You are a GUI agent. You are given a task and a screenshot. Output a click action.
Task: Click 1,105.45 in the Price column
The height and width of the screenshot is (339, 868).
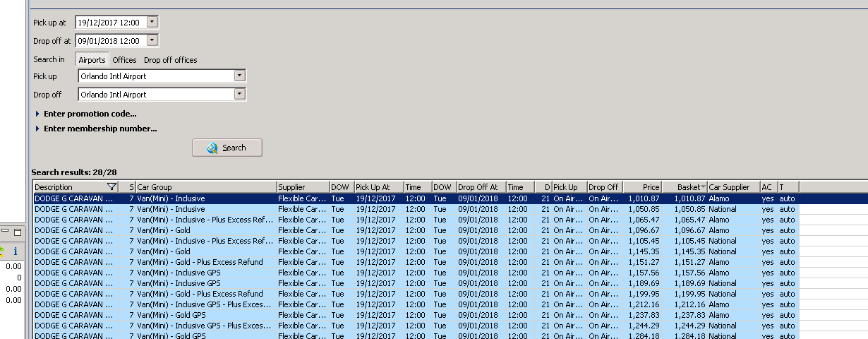pos(644,241)
